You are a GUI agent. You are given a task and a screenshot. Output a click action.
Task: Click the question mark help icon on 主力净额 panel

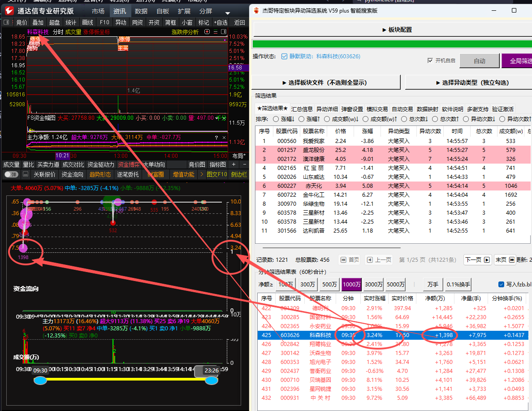216,138
